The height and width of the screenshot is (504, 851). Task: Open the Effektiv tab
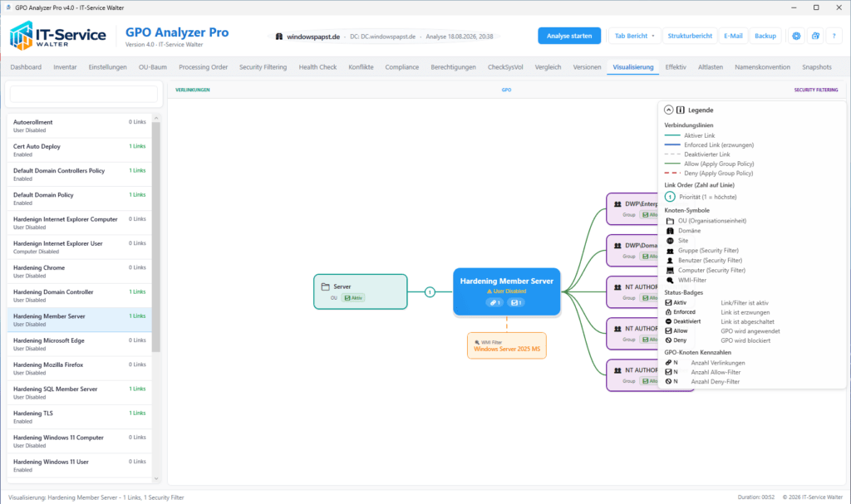coord(676,67)
